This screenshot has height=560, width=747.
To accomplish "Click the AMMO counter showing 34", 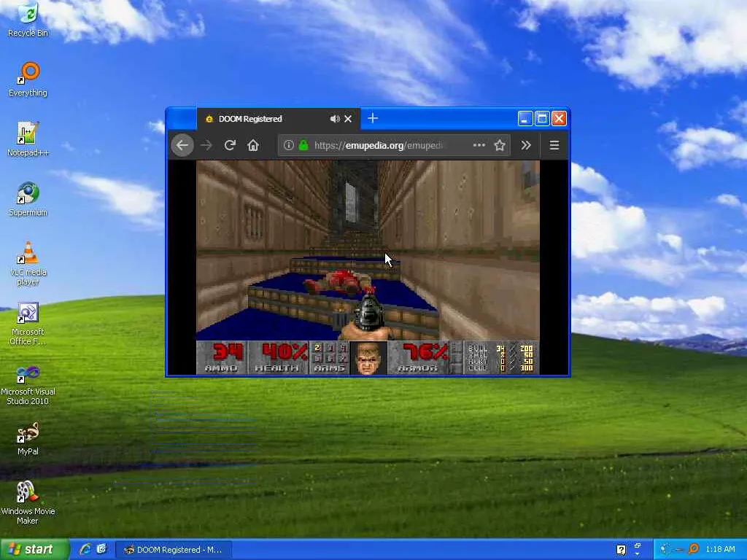I will tap(222, 357).
